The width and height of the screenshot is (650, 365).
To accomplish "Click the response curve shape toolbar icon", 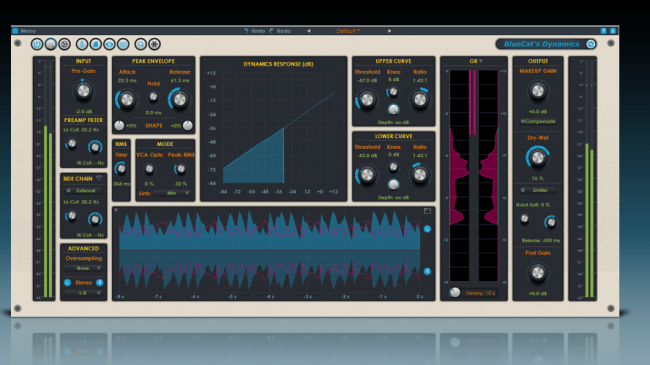I will coord(96,44).
